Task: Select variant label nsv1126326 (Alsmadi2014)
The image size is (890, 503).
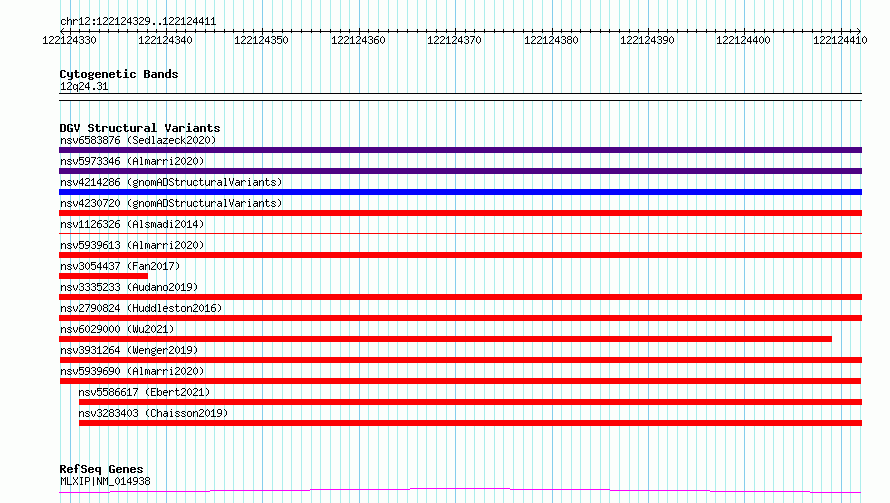Action: tap(132, 224)
